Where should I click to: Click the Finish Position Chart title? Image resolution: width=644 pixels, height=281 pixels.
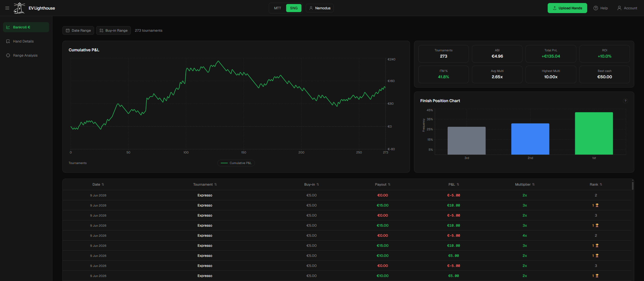click(440, 101)
